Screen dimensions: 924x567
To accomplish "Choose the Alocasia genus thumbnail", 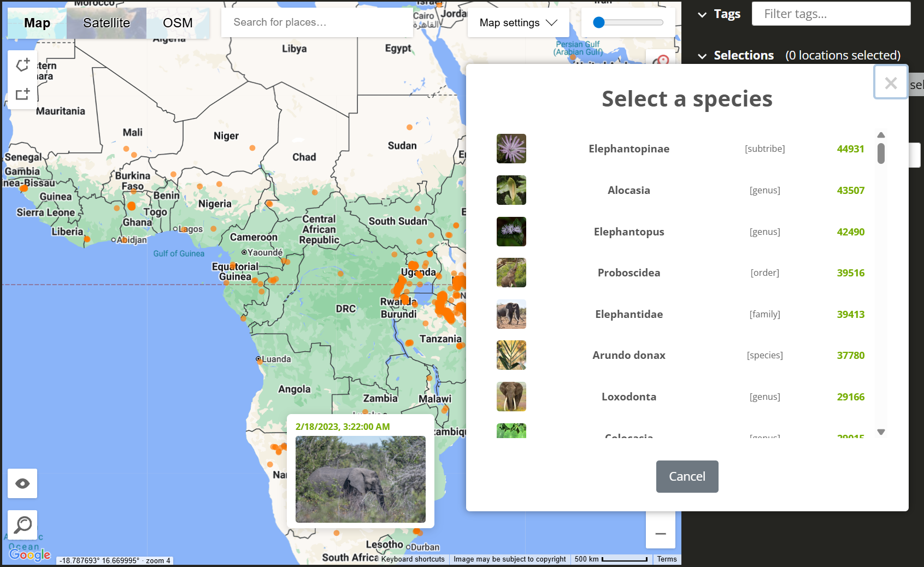I will pos(511,190).
